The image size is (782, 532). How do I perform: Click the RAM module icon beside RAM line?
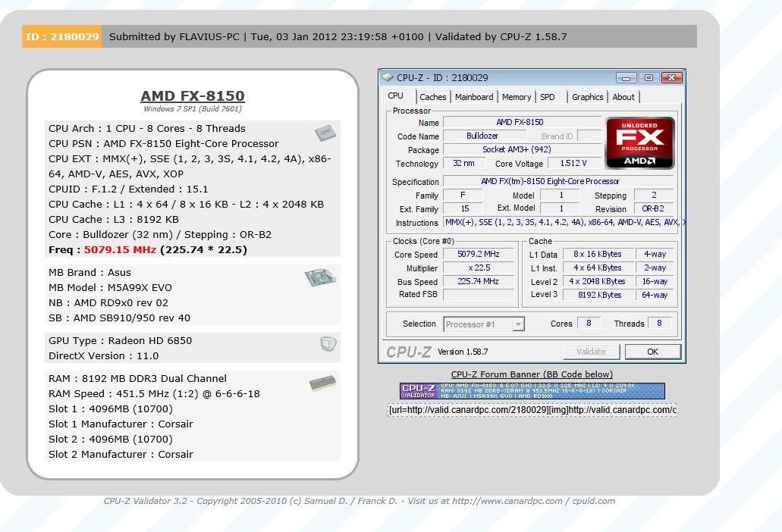322,383
